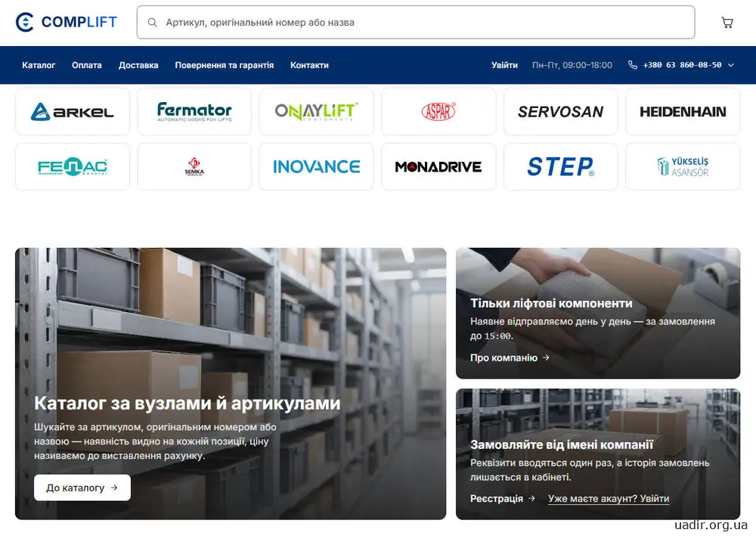Select the Inovance brand logo

coord(316,166)
